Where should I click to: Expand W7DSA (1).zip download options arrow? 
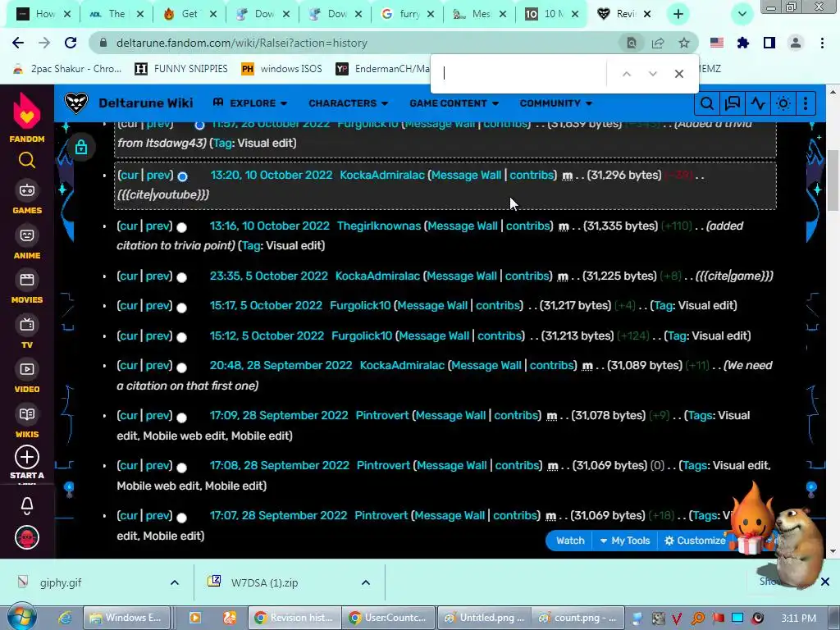(x=365, y=582)
